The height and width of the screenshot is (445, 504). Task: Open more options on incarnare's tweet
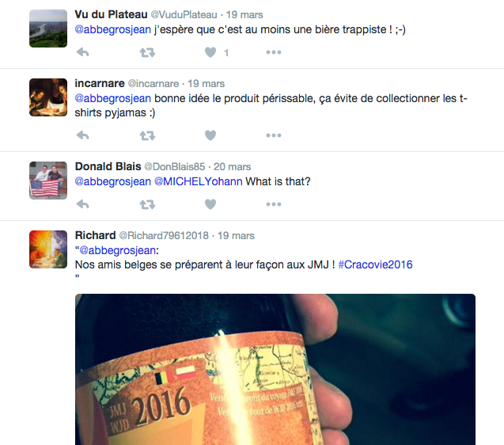274,135
